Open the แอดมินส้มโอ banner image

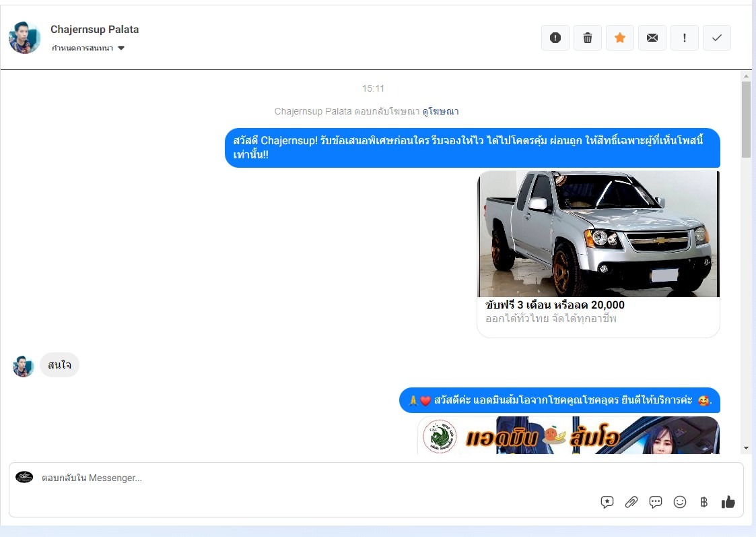tap(568, 435)
